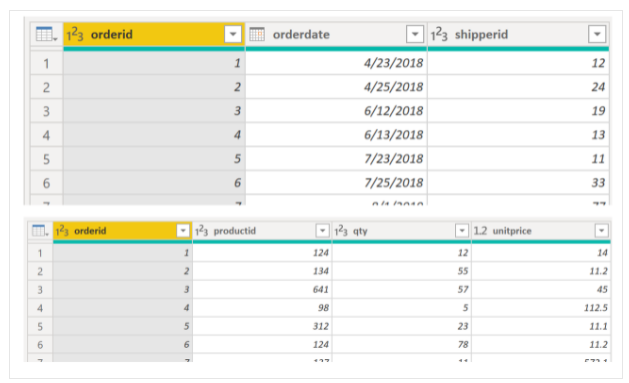This screenshot has width=629, height=383.
Task: Select the unitprice cell with value 11.1
Action: pos(541,326)
